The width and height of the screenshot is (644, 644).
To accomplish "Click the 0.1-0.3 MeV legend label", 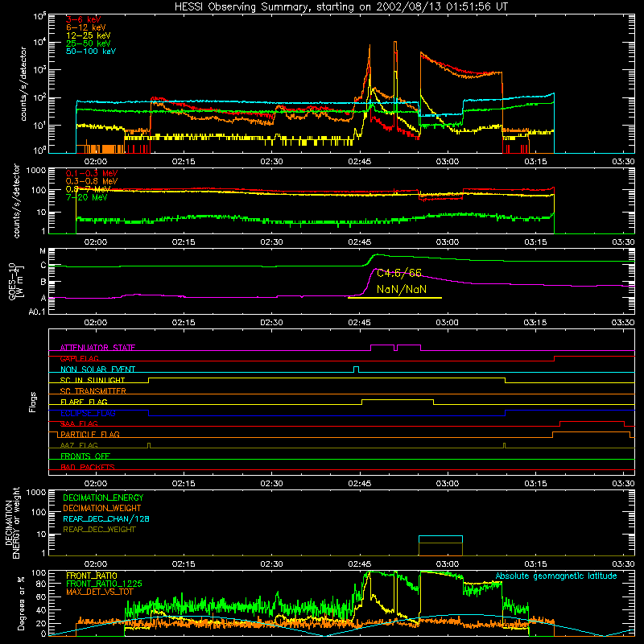I will click(x=92, y=173).
